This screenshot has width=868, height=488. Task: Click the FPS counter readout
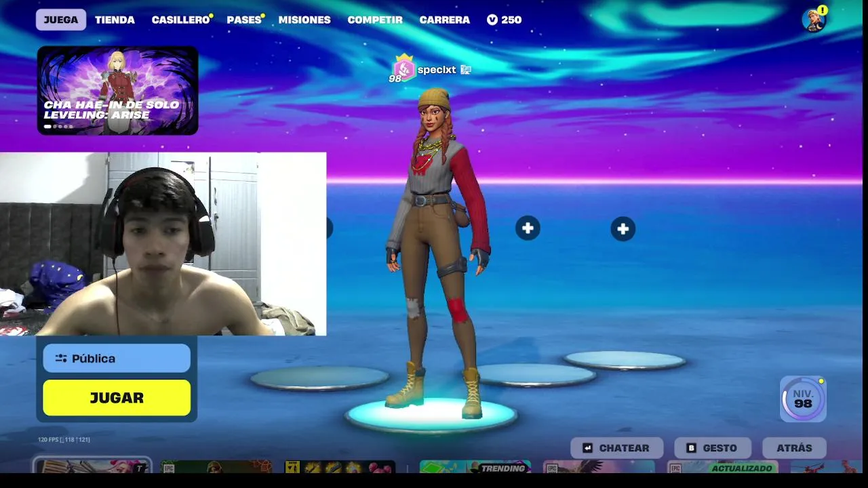64,440
